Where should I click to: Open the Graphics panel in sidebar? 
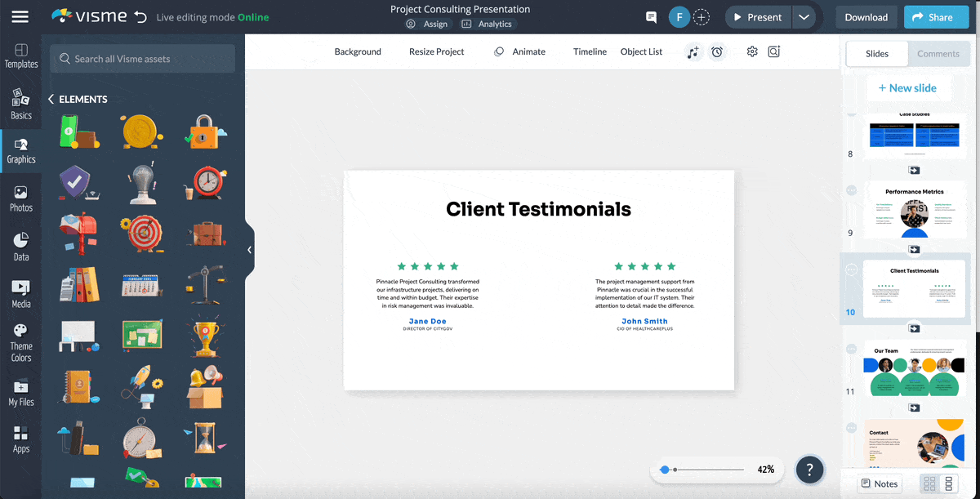tap(20, 151)
